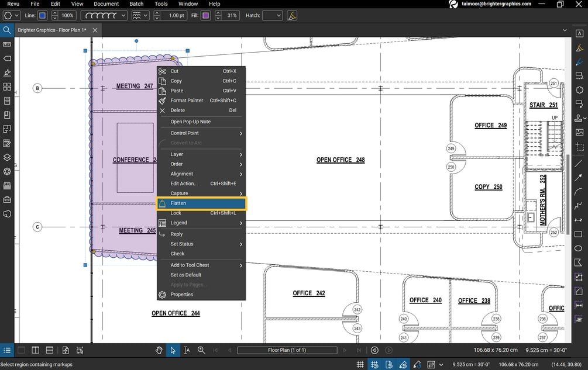The width and height of the screenshot is (588, 370).
Task: Open the Batch menu
Action: 136,4
